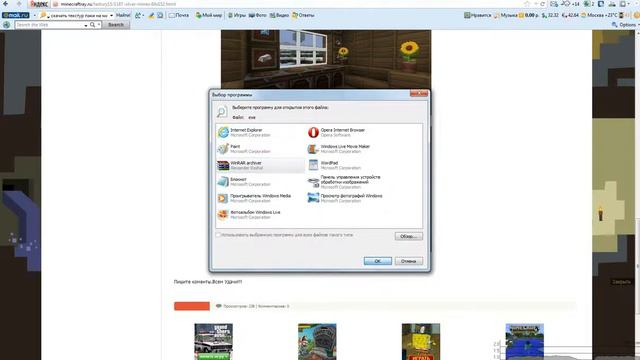Choose Фотоальбом Windows Live entry
Screen dimensions: 640x360
point(260,215)
